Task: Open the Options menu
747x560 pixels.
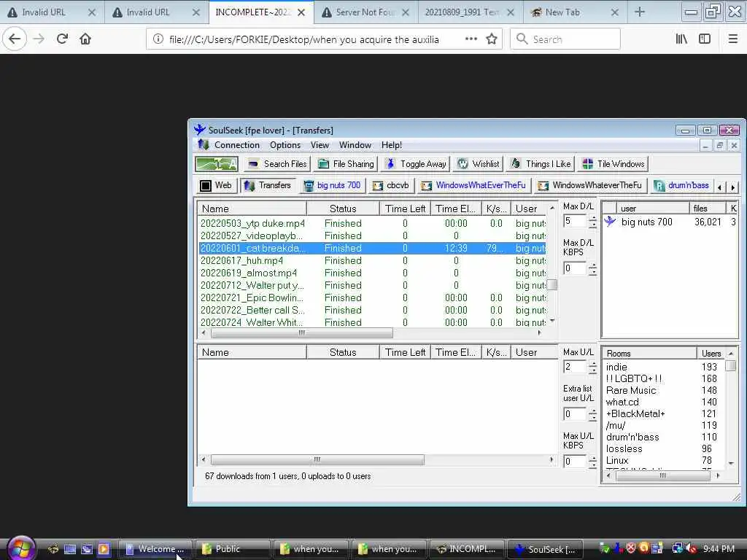Action: (x=285, y=145)
